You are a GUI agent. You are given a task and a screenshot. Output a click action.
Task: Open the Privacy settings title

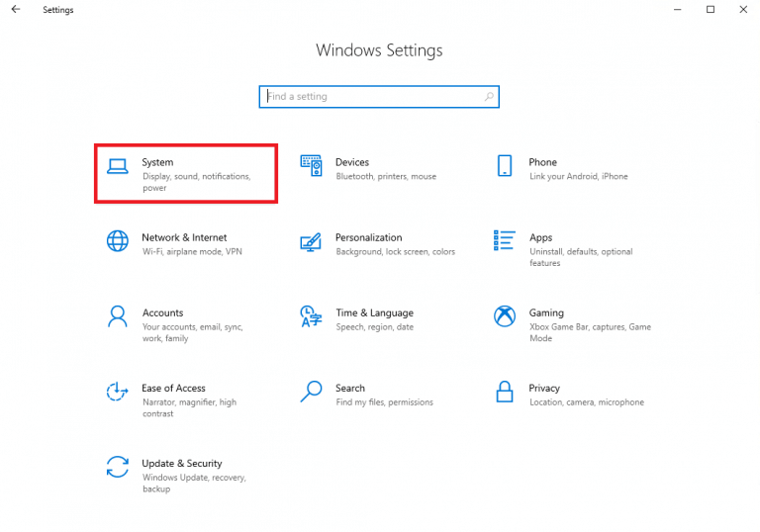(544, 389)
